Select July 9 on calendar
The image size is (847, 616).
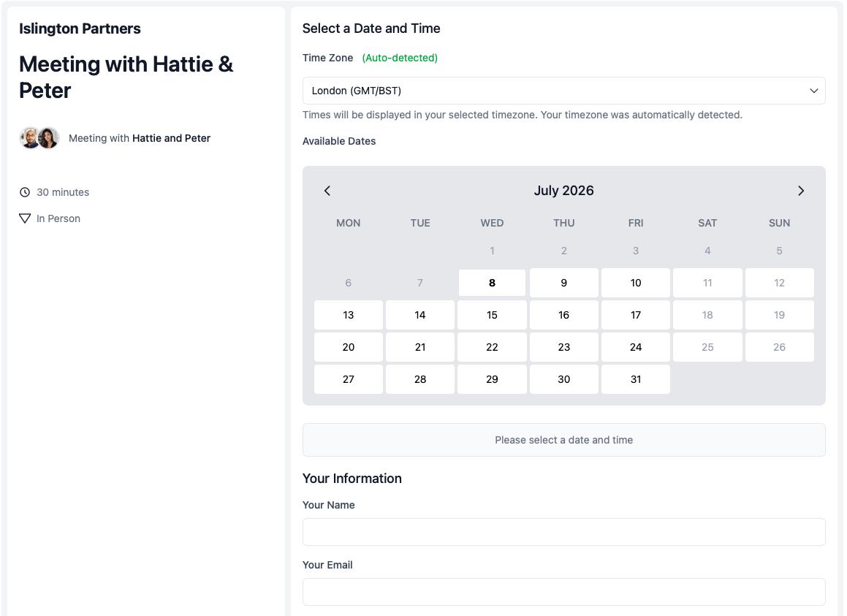click(564, 283)
